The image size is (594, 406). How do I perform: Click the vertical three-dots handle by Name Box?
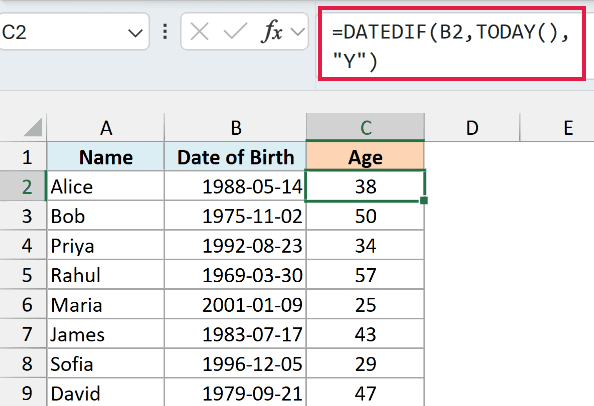[x=165, y=32]
